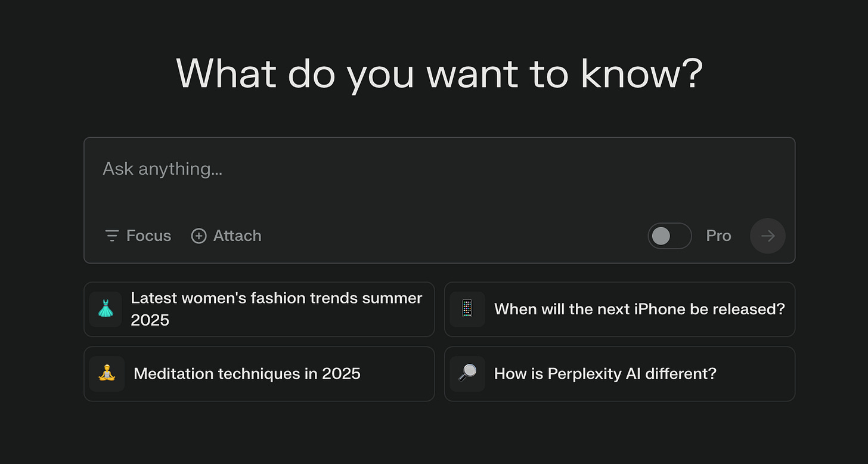Image resolution: width=868 pixels, height=464 pixels.
Task: Select the Latest women's fashion trends suggestion
Action: coord(259,309)
